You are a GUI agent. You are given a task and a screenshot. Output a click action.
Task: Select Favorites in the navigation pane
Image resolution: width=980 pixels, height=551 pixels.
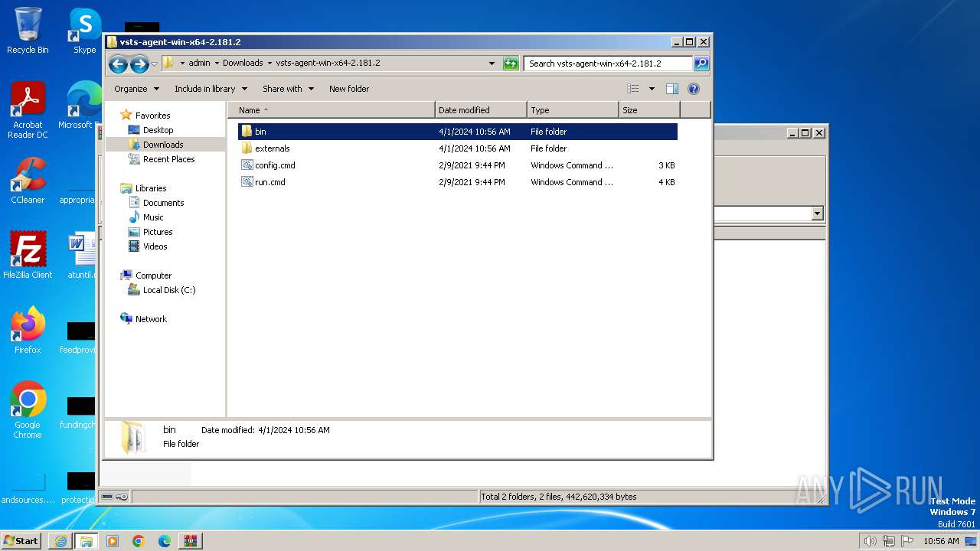coord(152,116)
